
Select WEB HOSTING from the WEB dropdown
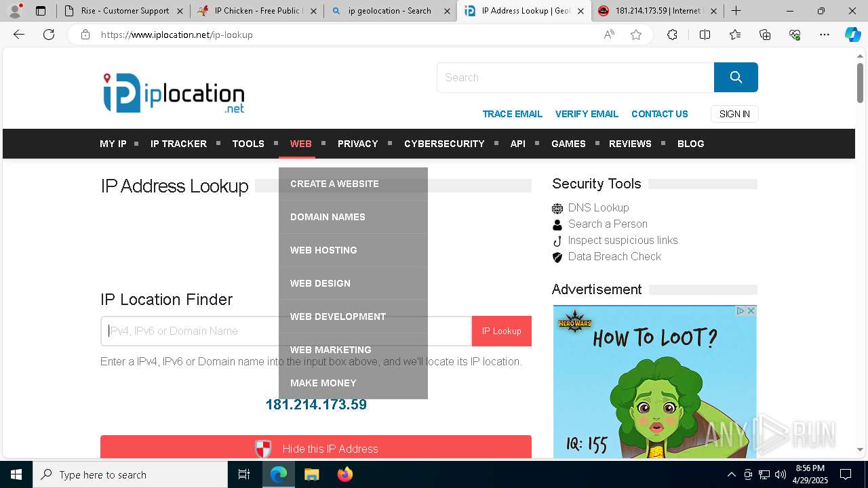point(353,250)
